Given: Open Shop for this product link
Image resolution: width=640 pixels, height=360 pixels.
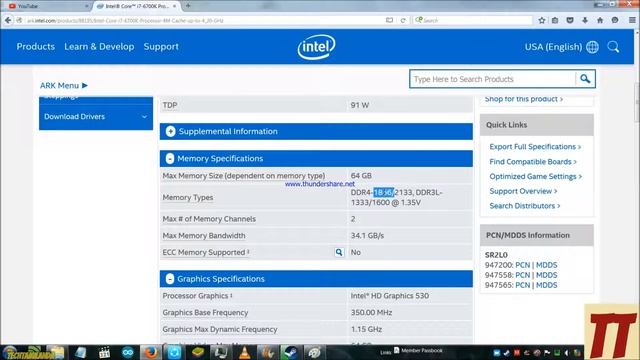Looking at the screenshot, I should (x=524, y=99).
